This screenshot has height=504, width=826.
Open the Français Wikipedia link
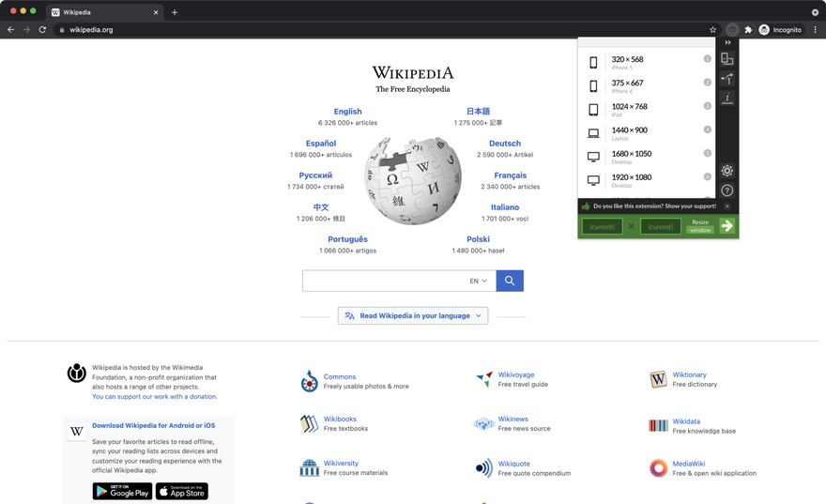(x=510, y=176)
